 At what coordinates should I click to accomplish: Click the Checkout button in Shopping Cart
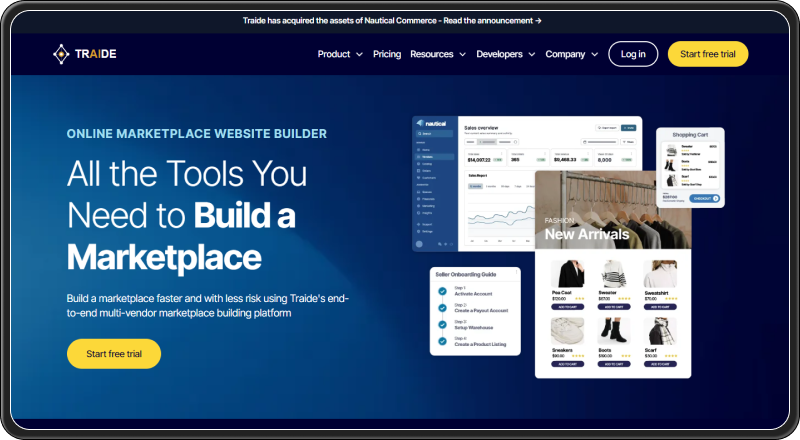(x=703, y=198)
